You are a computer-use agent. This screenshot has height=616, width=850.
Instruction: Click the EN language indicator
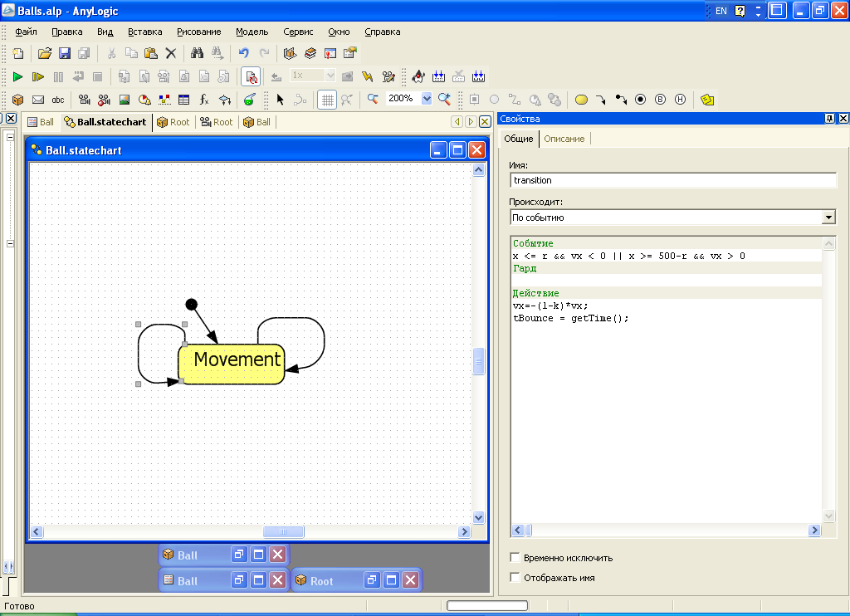[721, 11]
